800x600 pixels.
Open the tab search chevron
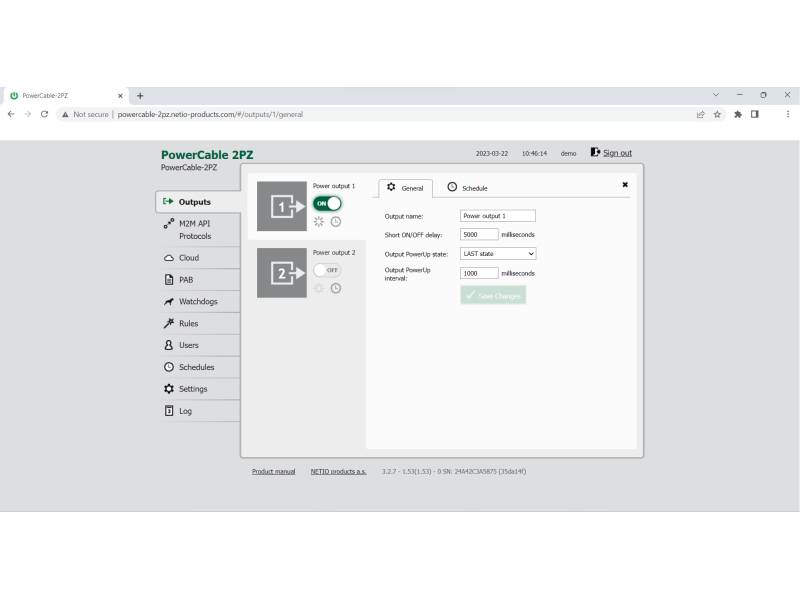tap(716, 95)
